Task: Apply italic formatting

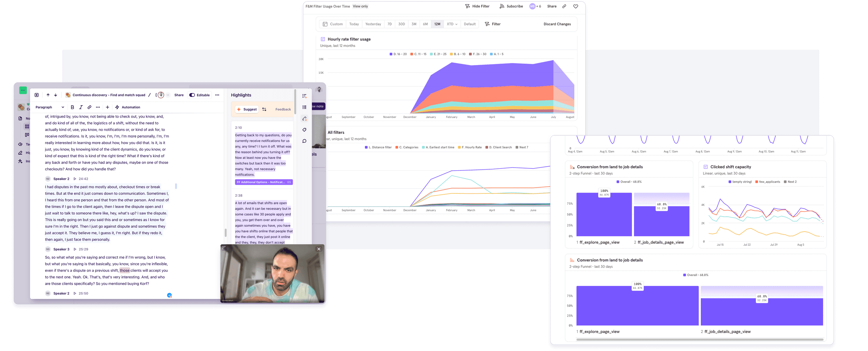Action: pos(81,107)
